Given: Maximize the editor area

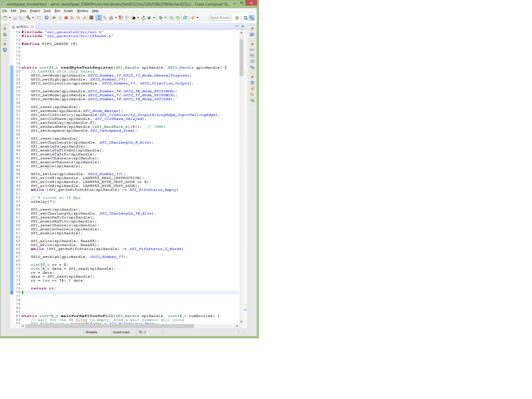Looking at the screenshot, I should pos(243,26).
